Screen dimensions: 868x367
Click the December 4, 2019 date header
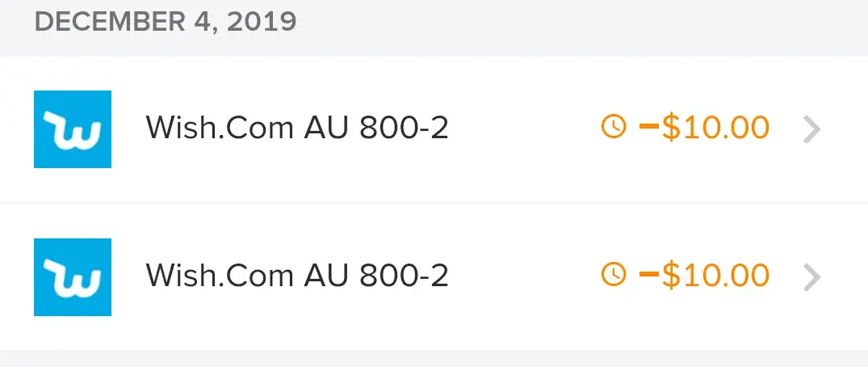tap(166, 22)
